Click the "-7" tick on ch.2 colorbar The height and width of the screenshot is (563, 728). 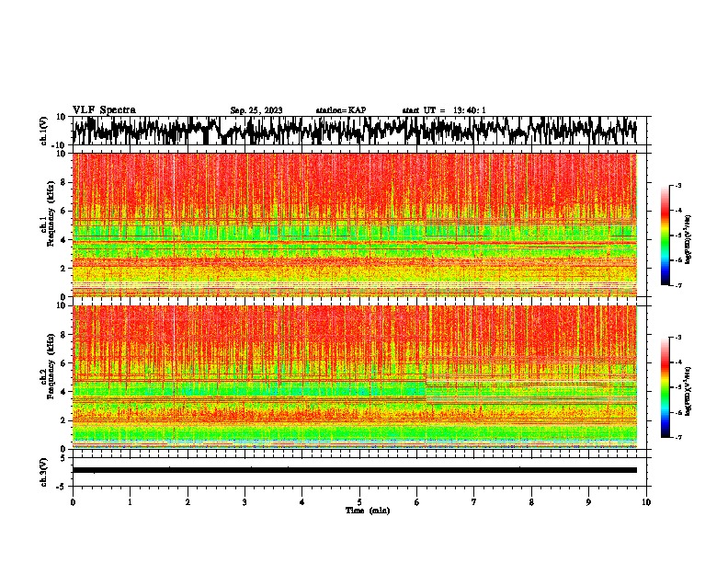point(677,438)
